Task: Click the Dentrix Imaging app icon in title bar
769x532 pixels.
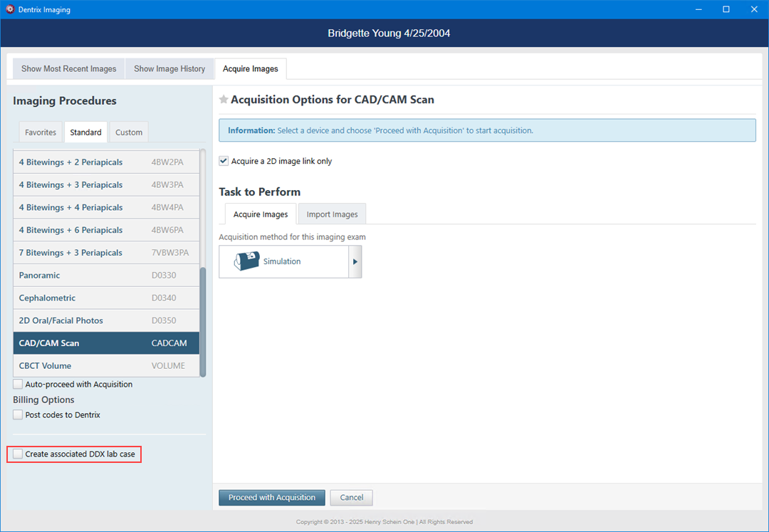Action: (x=10, y=9)
